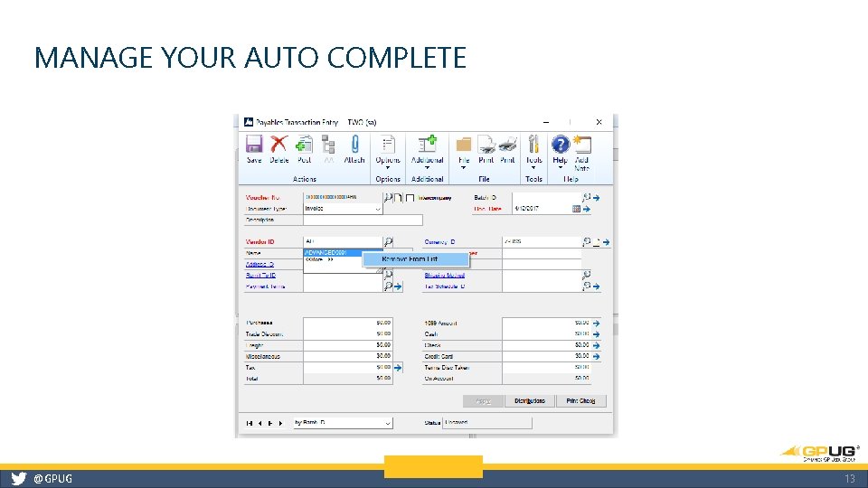Choose Remove From List in context menu

coord(416,259)
